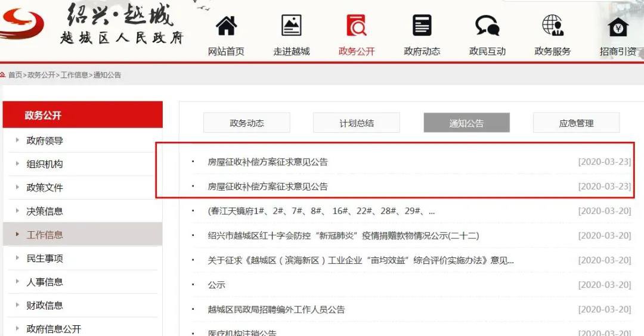Expand the arrow beside 人事信息
Image resolution: width=644 pixels, height=336 pixels.
17,281
